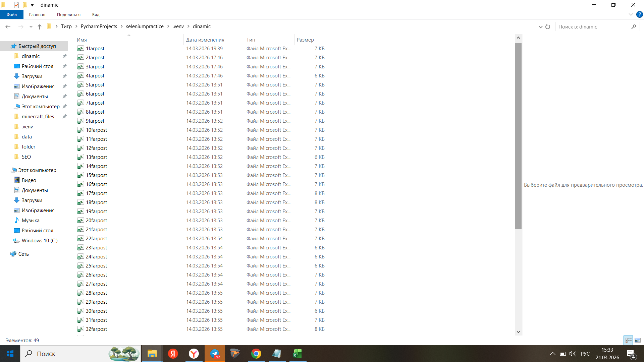Click Тигр in the address path
This screenshot has height=362, width=644.
[x=66, y=26]
